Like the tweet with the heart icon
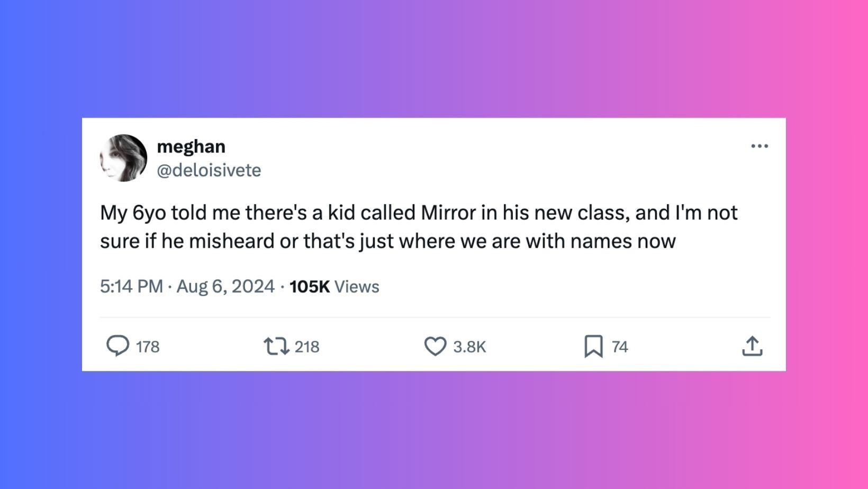868x489 pixels. (436, 346)
